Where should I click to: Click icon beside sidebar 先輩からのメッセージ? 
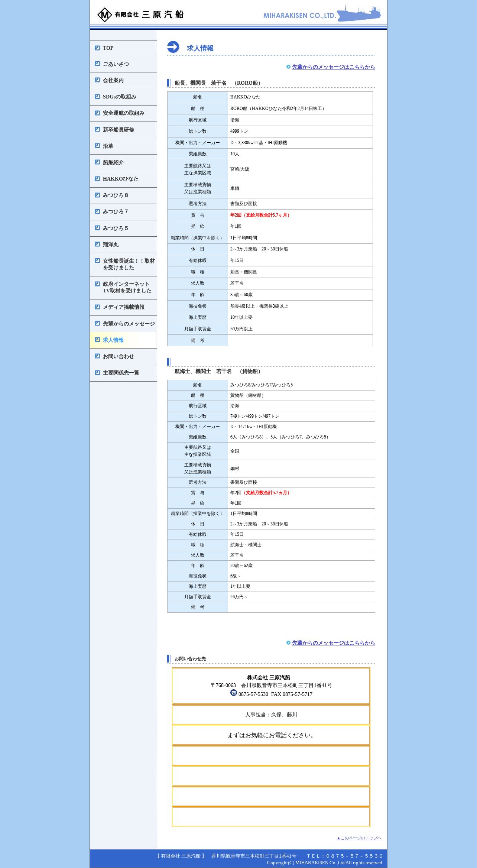(x=97, y=323)
